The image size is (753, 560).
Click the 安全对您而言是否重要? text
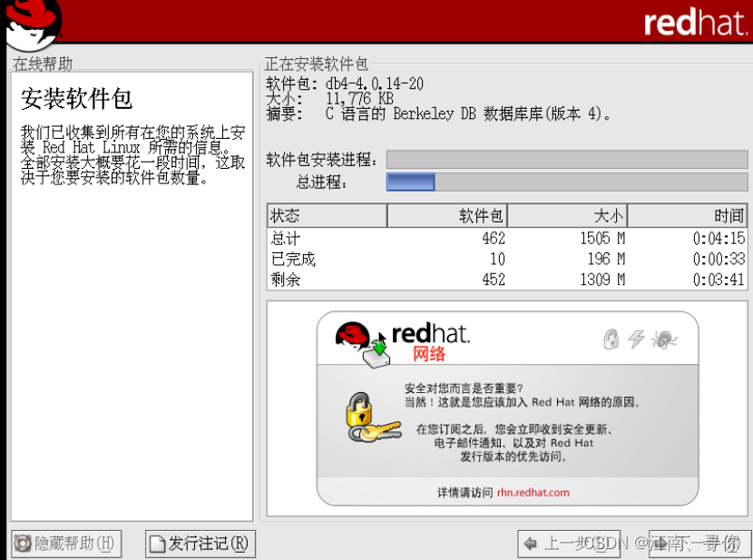click(464, 388)
